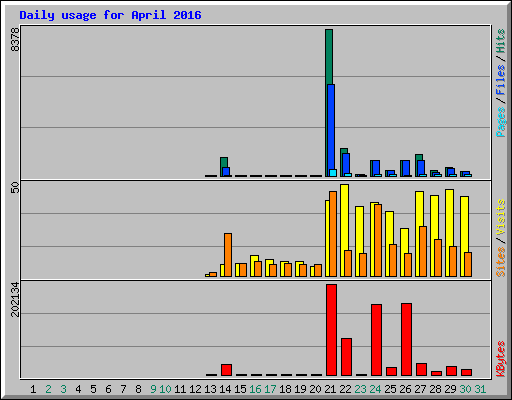Click the orange sites bar for day 21
Viewport: 512px width, 400px height.
pyautogui.click(x=333, y=234)
